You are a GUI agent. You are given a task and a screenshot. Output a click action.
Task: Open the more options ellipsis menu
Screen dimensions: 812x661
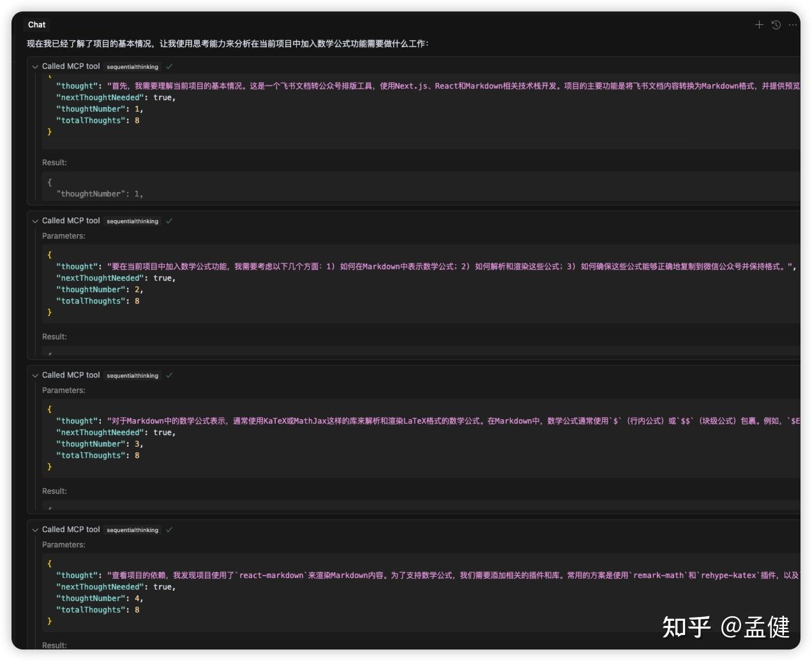coord(792,24)
